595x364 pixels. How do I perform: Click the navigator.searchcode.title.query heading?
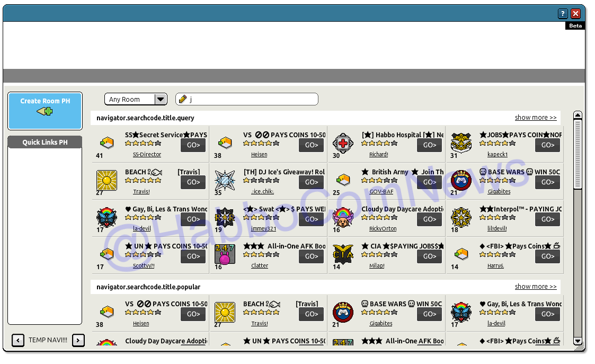coord(145,118)
